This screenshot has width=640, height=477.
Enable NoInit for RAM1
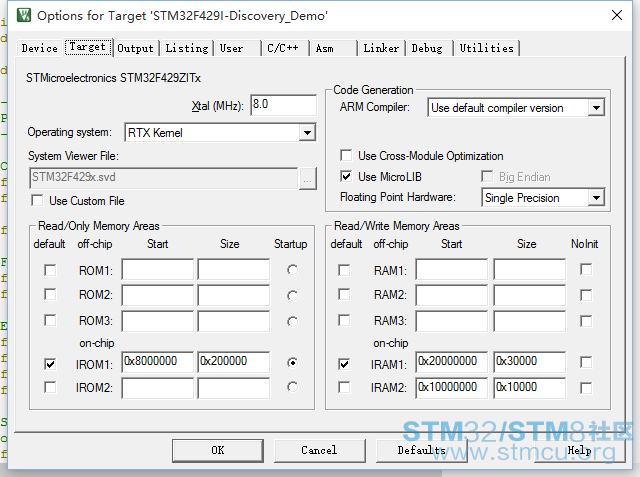[x=586, y=269]
